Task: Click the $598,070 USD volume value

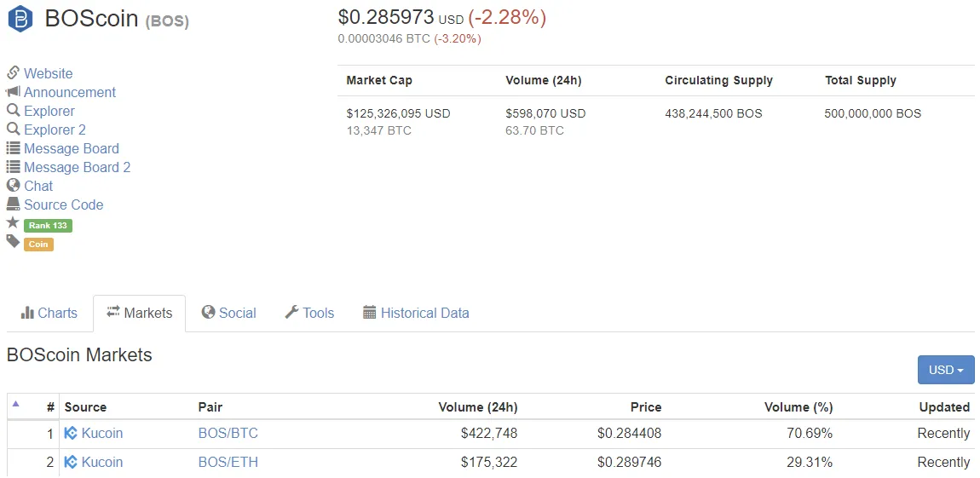Action: coord(545,113)
